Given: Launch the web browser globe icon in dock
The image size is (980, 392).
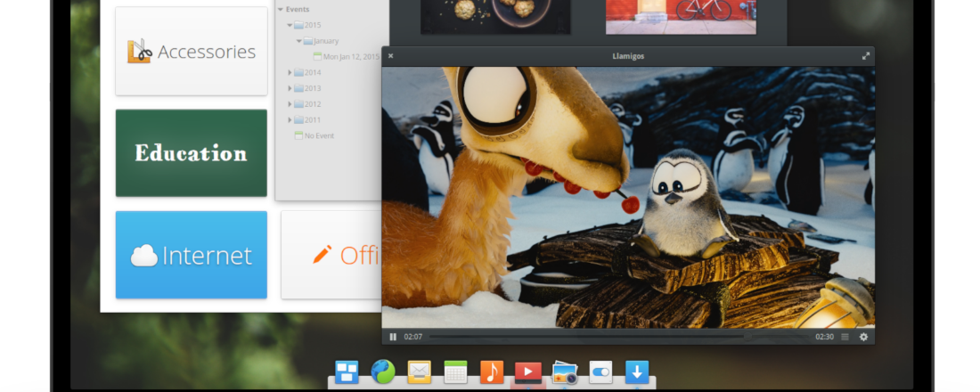Looking at the screenshot, I should pyautogui.click(x=382, y=372).
